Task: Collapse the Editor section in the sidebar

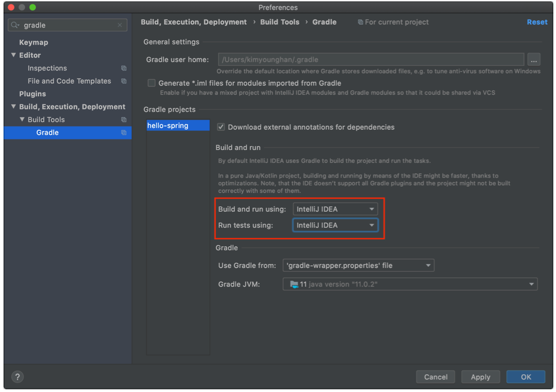Action: click(x=13, y=55)
